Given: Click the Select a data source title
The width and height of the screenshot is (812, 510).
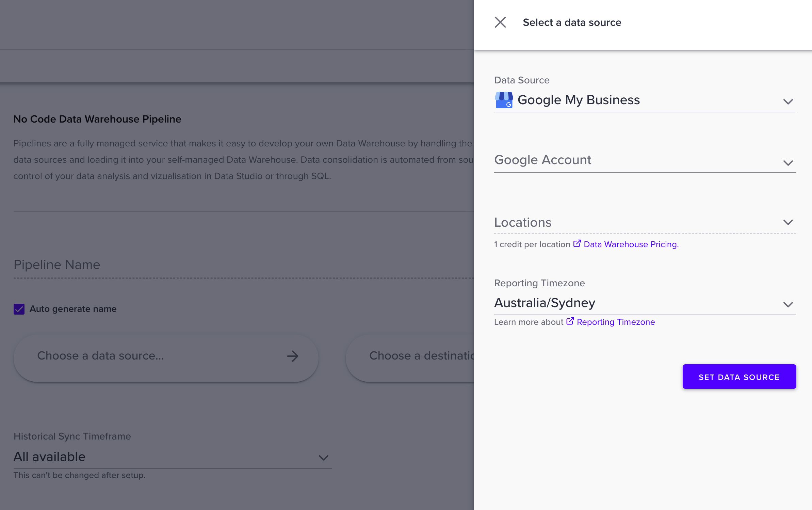Looking at the screenshot, I should click(572, 22).
